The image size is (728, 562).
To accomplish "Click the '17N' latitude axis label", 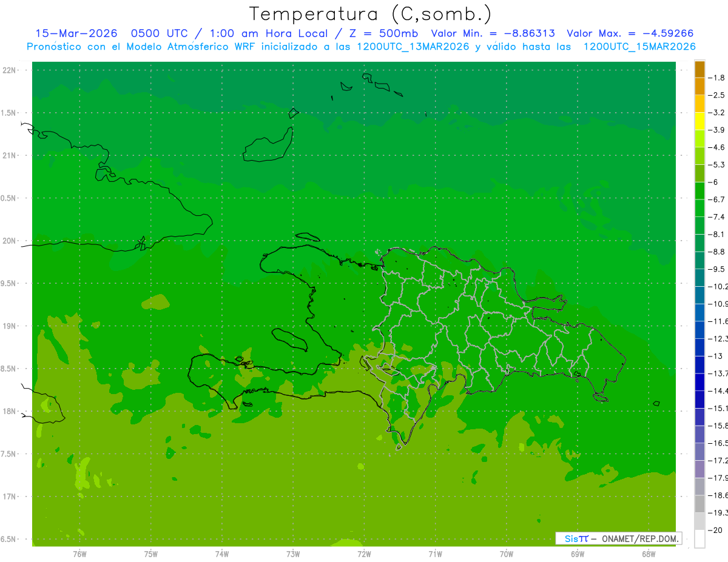I will point(10,497).
